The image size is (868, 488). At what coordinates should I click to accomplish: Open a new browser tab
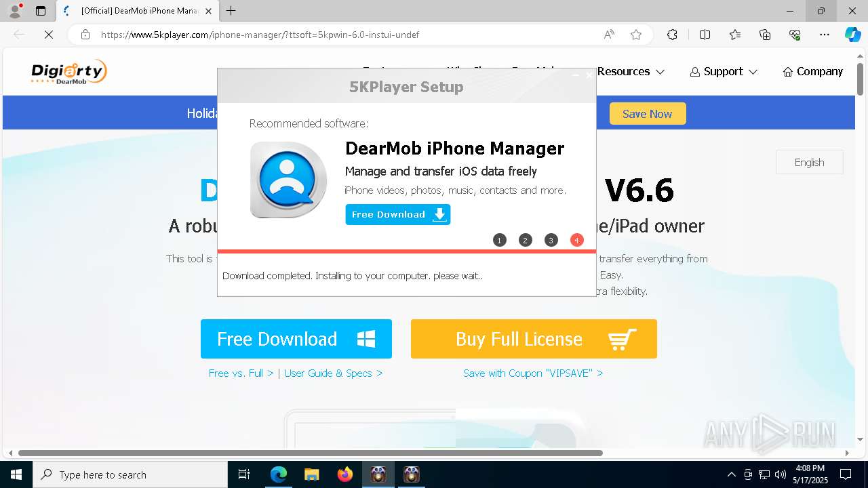231,11
